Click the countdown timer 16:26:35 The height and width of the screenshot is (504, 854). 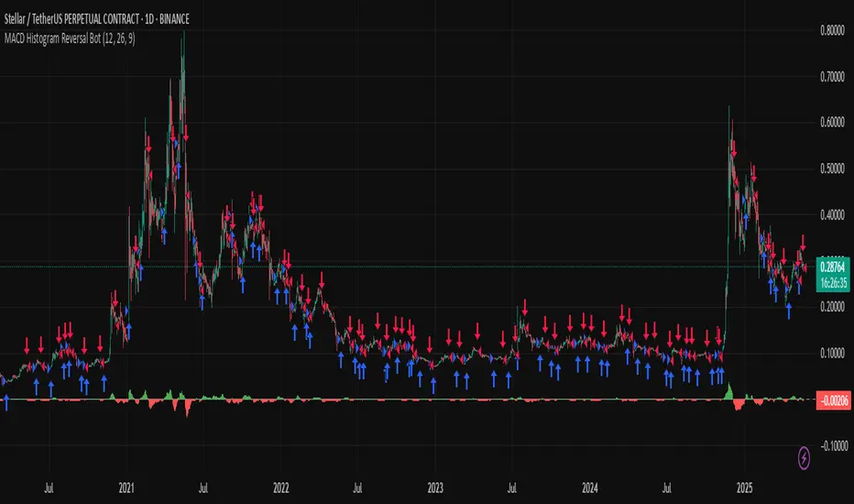tap(834, 283)
